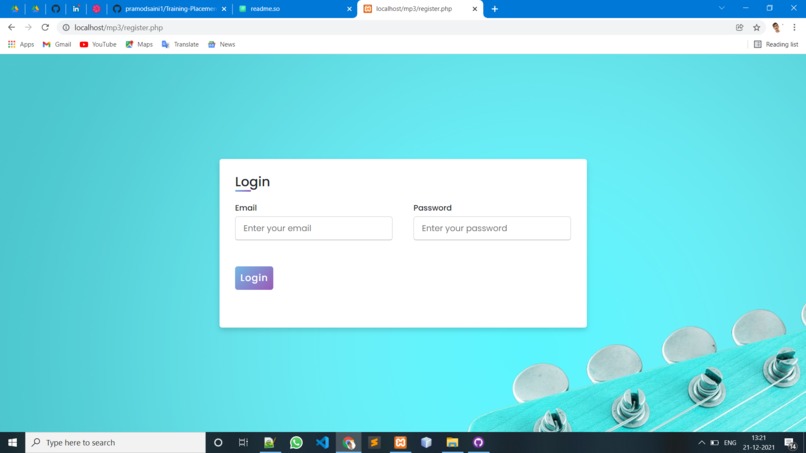806x453 pixels.
Task: Open XAMPP control panel from taskbar
Action: (400, 442)
